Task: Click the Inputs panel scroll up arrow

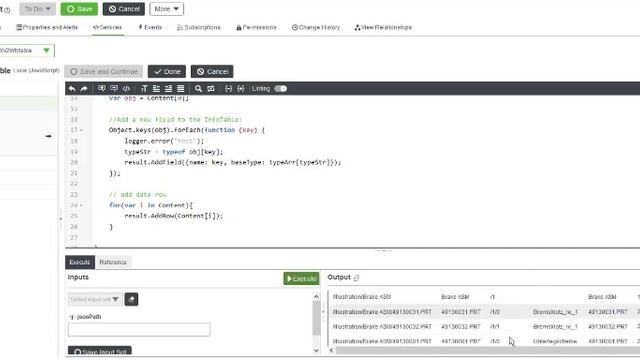Action: (316, 297)
